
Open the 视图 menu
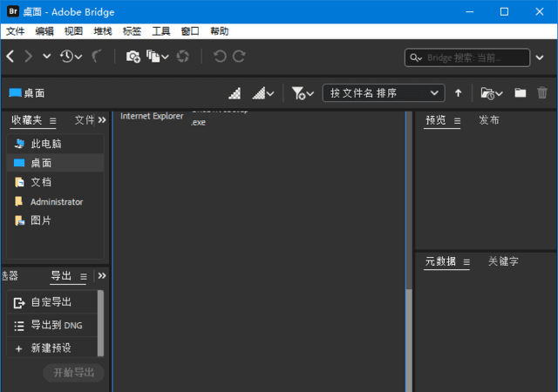tap(73, 31)
